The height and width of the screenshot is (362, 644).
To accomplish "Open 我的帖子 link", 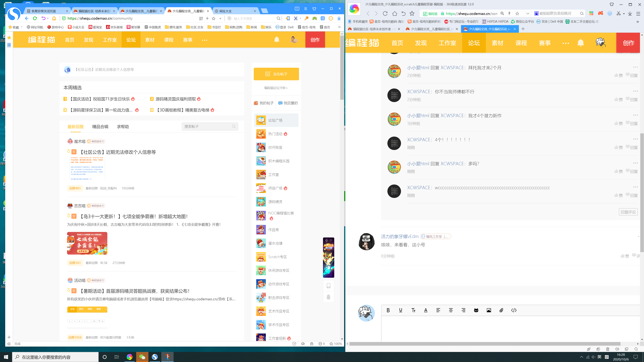I will 264,103.
